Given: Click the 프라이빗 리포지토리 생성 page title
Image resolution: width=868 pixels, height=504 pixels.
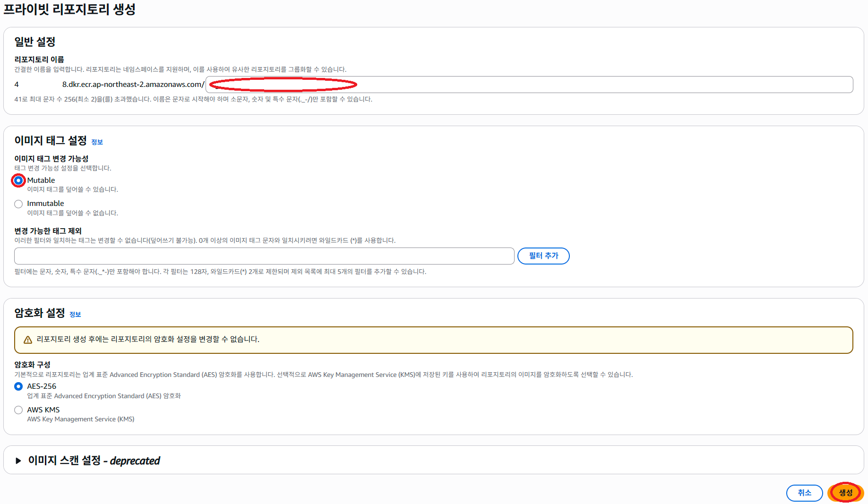Looking at the screenshot, I should point(69,9).
